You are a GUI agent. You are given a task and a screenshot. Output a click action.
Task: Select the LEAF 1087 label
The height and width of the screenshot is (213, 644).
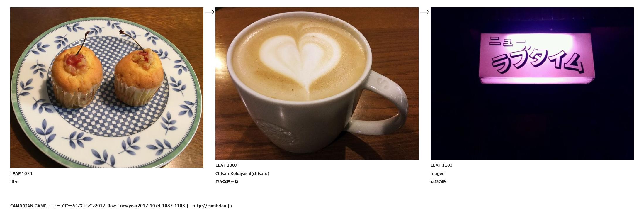[226, 165]
